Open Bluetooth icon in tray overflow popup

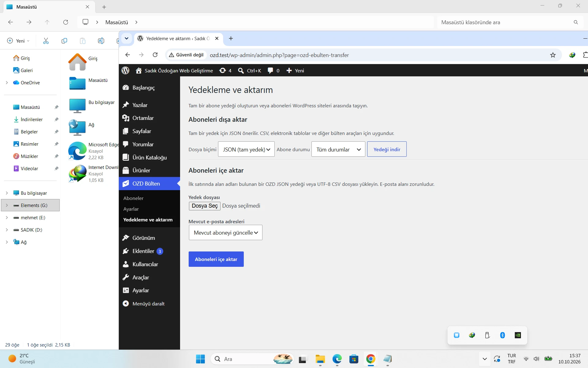503,335
